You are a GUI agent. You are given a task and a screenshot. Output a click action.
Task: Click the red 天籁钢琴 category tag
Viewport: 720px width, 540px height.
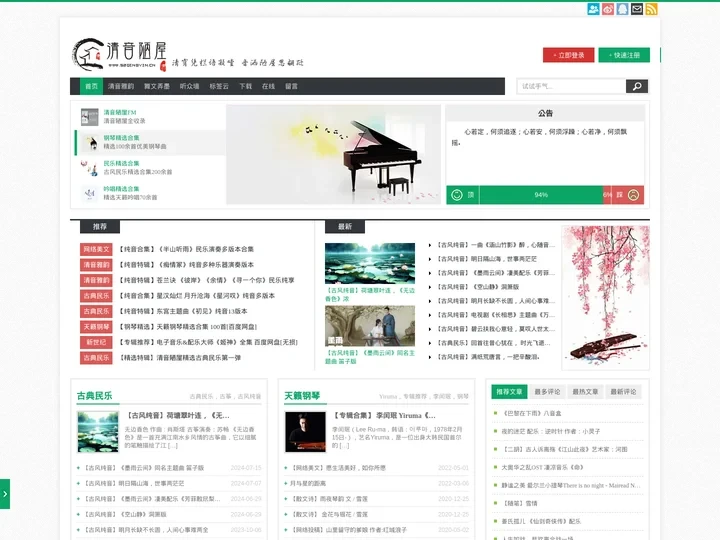[x=96, y=327]
